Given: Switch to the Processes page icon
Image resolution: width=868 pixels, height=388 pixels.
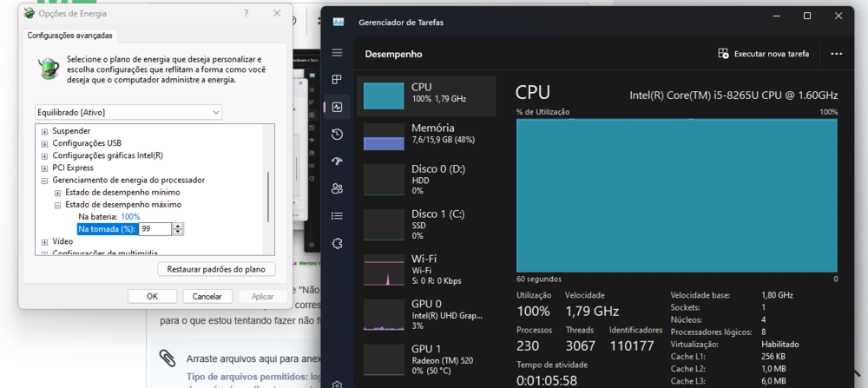Looking at the screenshot, I should 337,80.
